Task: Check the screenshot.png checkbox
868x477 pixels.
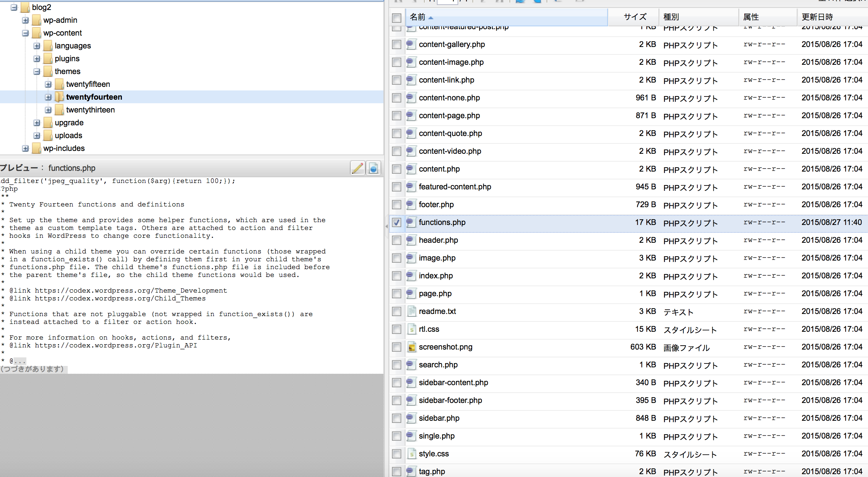Action: pos(396,347)
